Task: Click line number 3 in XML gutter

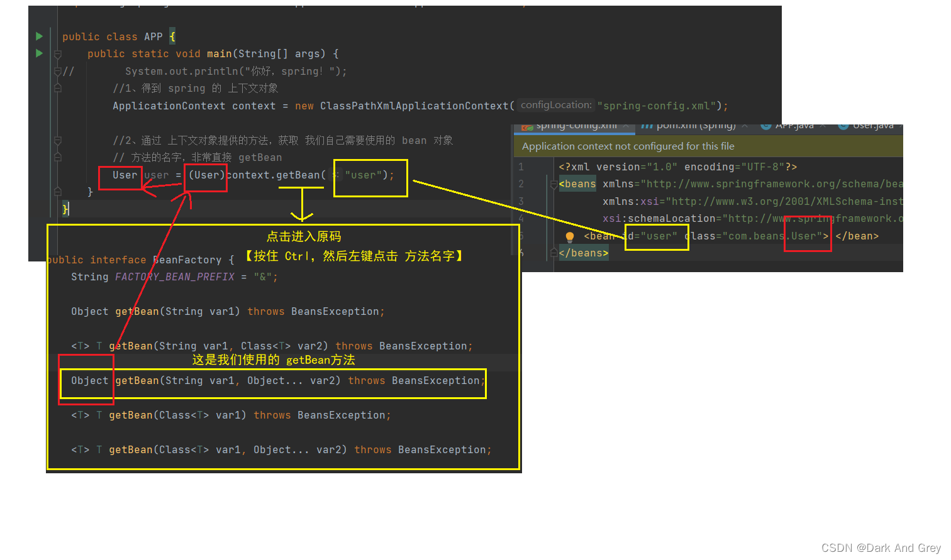Action: [521, 201]
